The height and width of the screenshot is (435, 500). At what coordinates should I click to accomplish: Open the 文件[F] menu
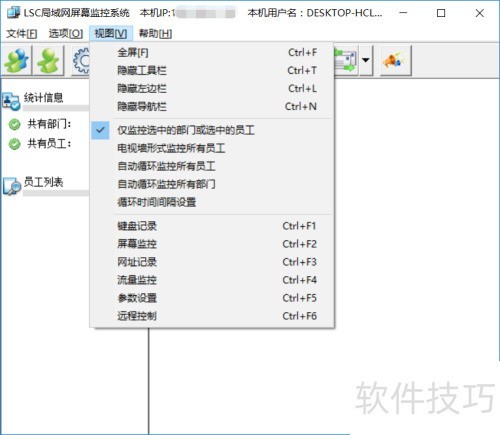[22, 34]
